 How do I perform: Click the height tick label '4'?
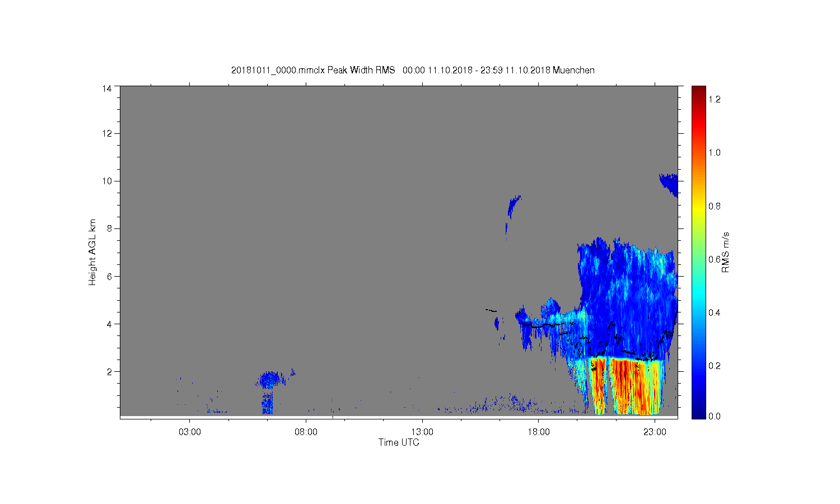[x=109, y=324]
